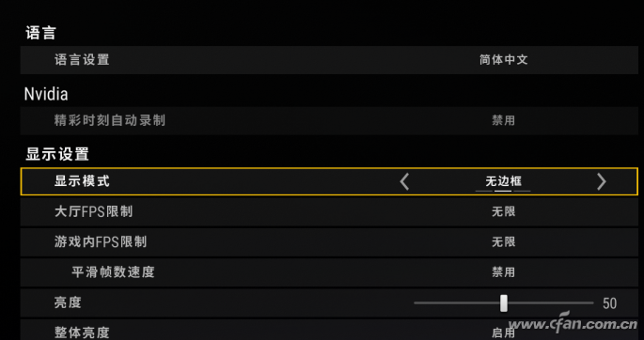644x340 pixels.
Task: Click the 亮度 slider handle
Action: tap(504, 303)
